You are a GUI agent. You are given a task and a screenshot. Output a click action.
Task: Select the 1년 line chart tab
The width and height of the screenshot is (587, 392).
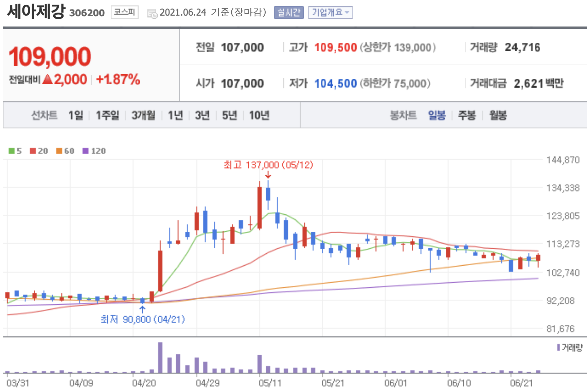tap(175, 115)
